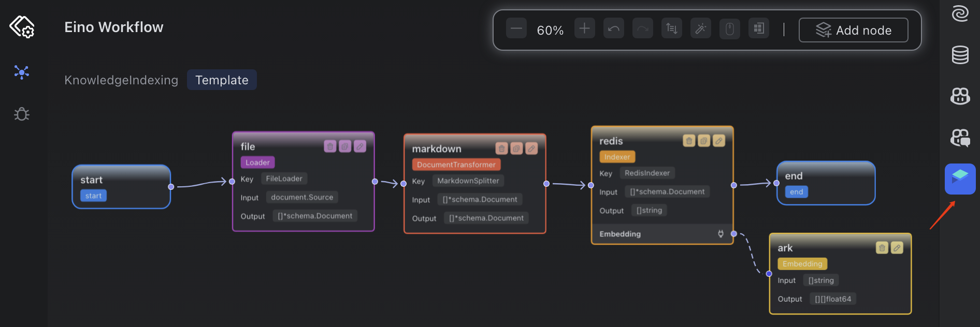This screenshot has height=327, width=980.
Task: Auto-arrange nodes with the magic wand
Action: pyautogui.click(x=701, y=28)
